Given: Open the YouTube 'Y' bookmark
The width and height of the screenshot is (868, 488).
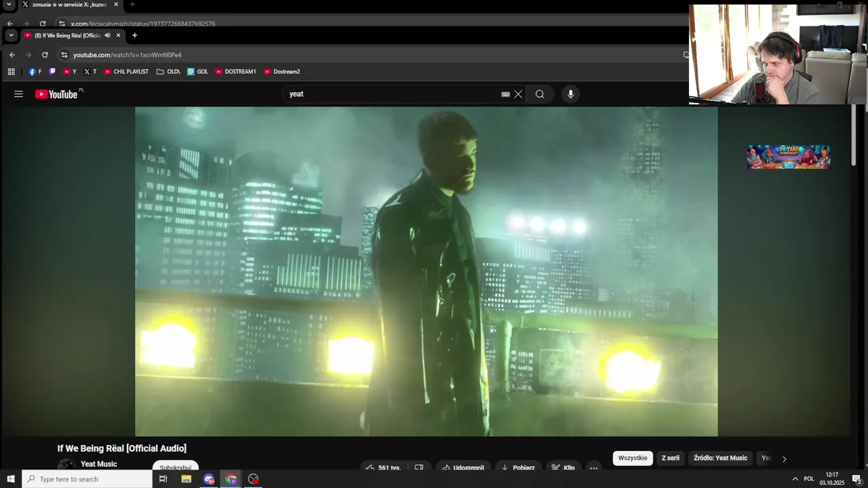Looking at the screenshot, I should point(70,71).
